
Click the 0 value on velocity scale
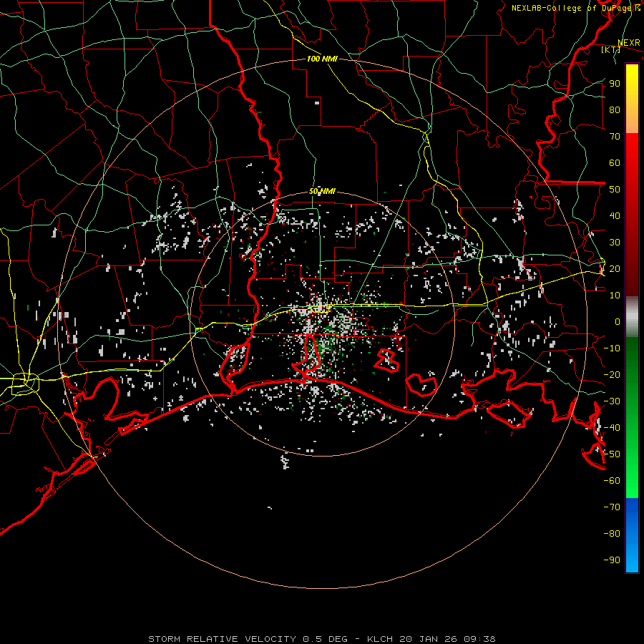coord(618,321)
